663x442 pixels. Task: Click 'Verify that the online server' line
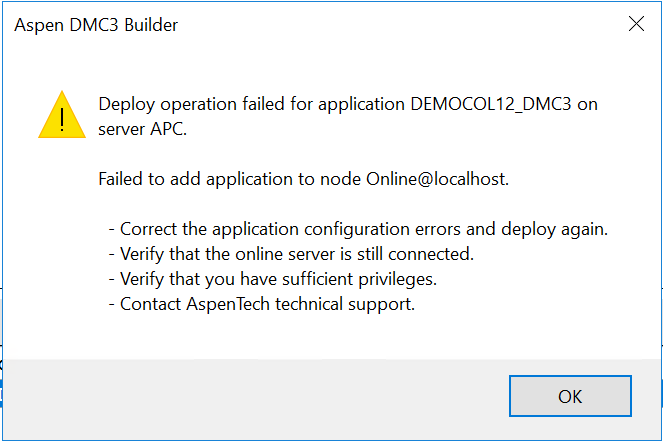click(291, 254)
